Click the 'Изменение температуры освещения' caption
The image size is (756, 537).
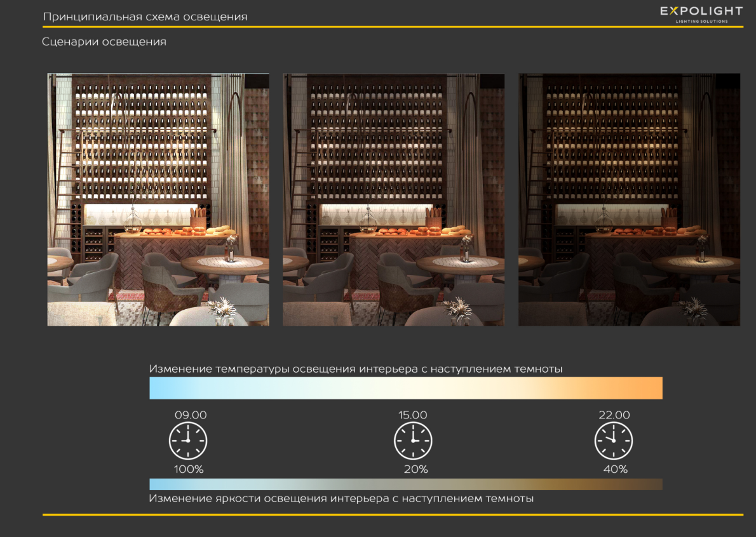coord(356,369)
